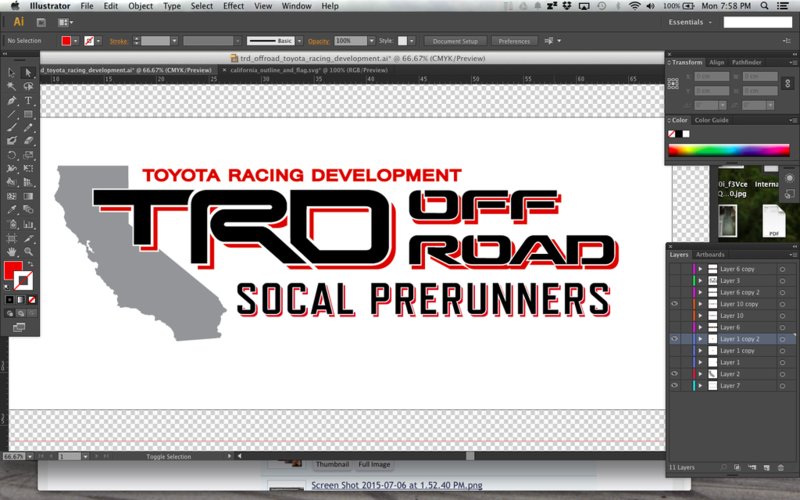
Task: Select the Lasso tool
Action: click(x=28, y=86)
